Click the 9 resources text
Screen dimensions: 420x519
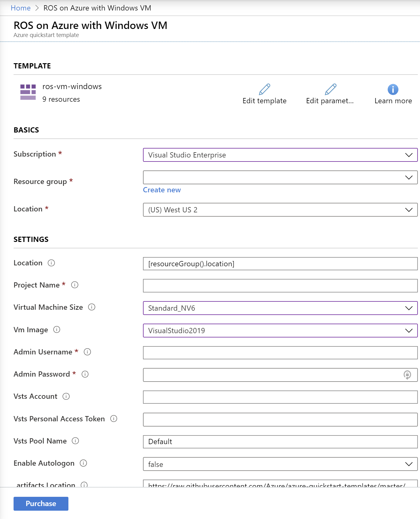click(x=61, y=99)
